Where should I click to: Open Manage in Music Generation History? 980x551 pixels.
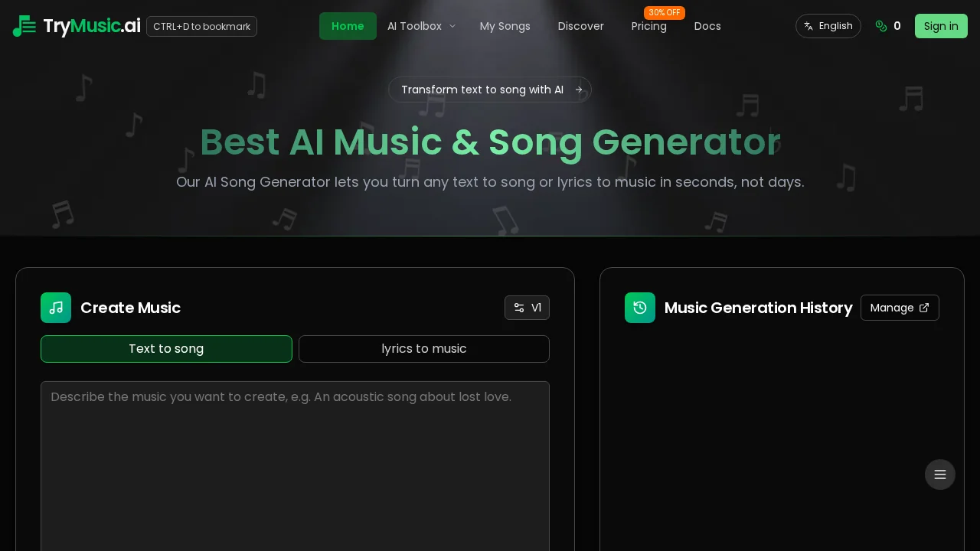(900, 308)
